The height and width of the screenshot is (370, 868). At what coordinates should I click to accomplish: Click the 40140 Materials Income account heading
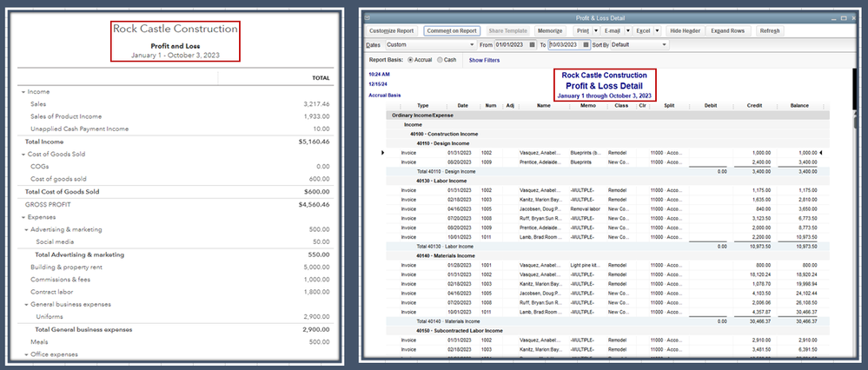click(x=445, y=255)
